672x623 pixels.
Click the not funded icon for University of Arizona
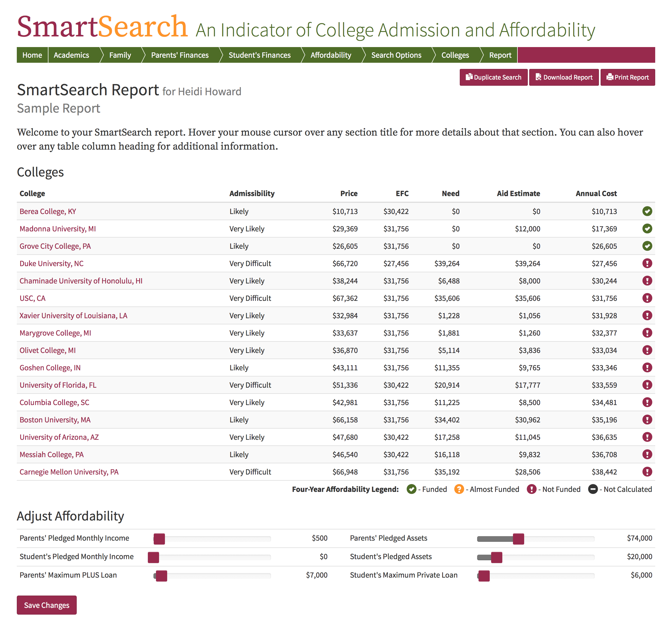tap(647, 437)
